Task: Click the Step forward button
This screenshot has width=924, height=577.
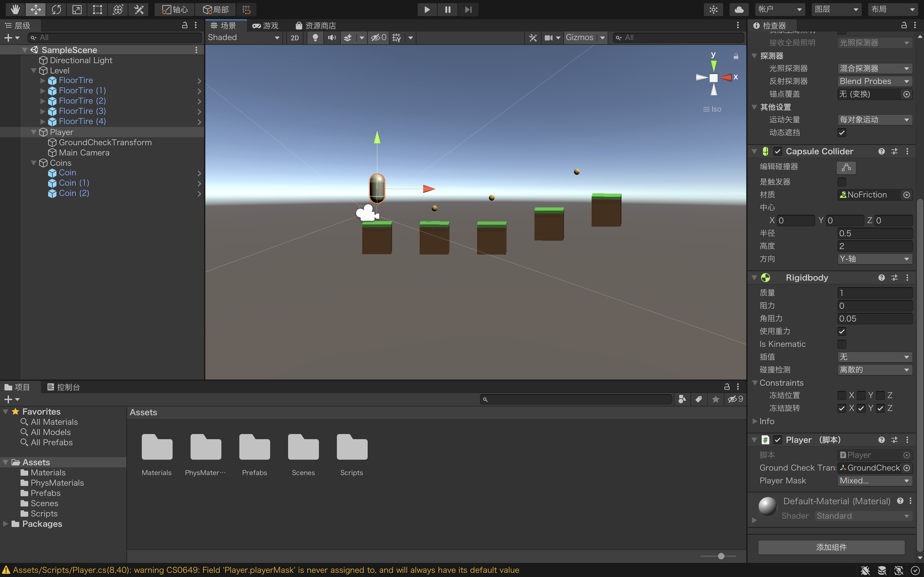Action: (x=468, y=9)
